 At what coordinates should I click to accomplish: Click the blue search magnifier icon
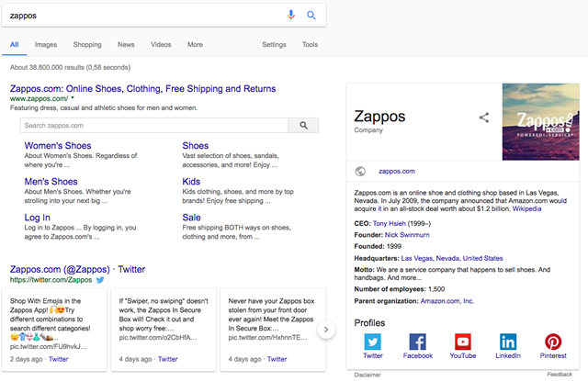pyautogui.click(x=311, y=16)
